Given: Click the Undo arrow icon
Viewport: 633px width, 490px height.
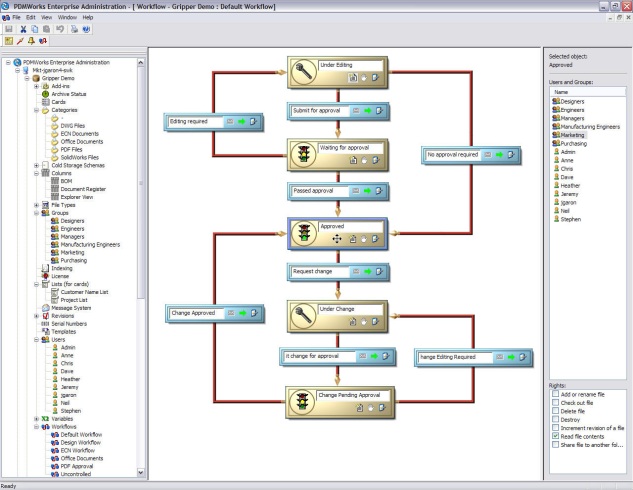Looking at the screenshot, I should click(x=60, y=29).
